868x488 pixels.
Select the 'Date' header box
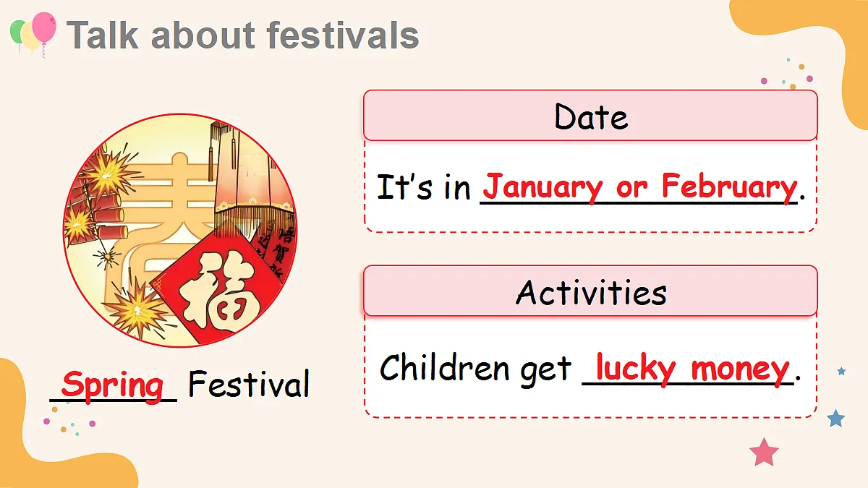[590, 115]
